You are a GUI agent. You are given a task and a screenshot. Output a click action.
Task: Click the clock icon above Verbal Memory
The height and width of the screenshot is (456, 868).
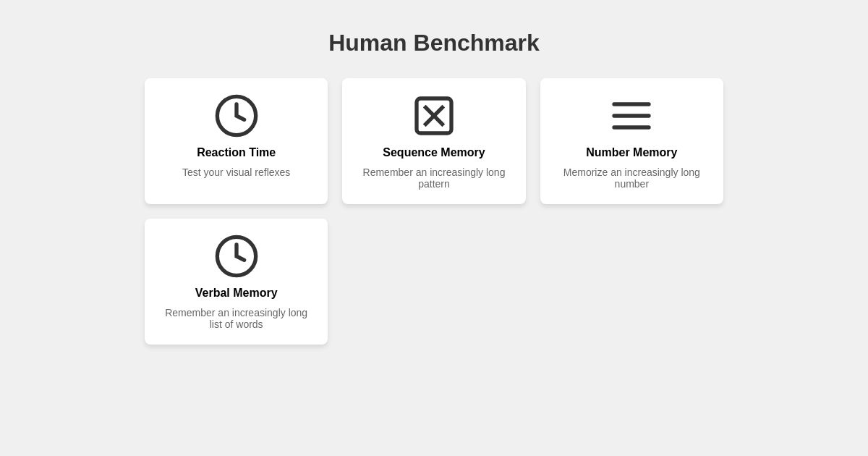(x=237, y=256)
